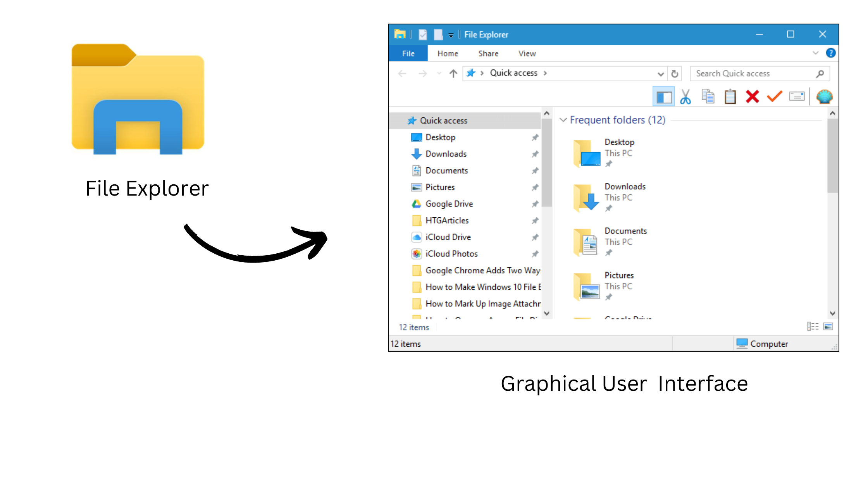Click Quick access text in address bar
The width and height of the screenshot is (868, 488).
coord(513,73)
